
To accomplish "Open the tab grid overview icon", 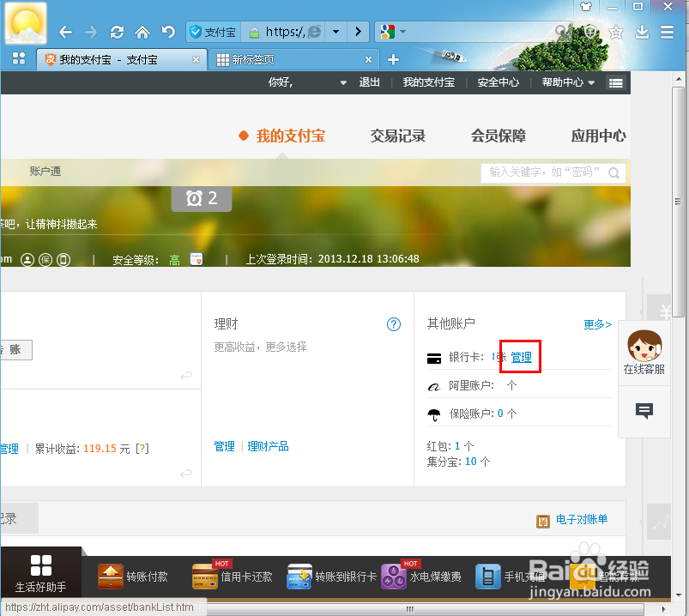I will click(x=19, y=58).
